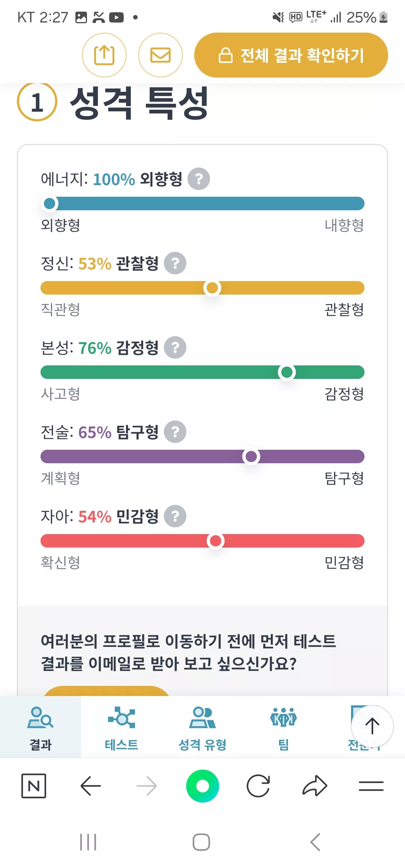Open help for 본성 감정형 trait
Image resolution: width=405 pixels, height=868 pixels.
pos(175,347)
